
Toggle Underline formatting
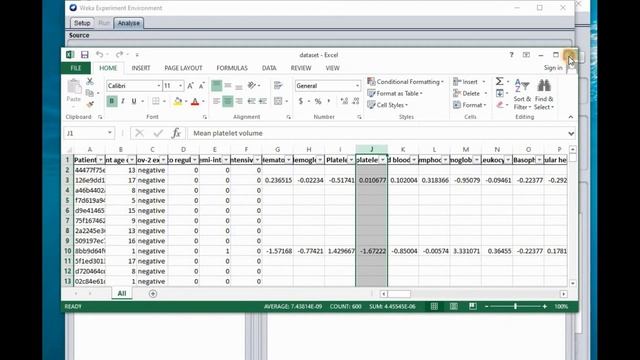[x=133, y=101]
